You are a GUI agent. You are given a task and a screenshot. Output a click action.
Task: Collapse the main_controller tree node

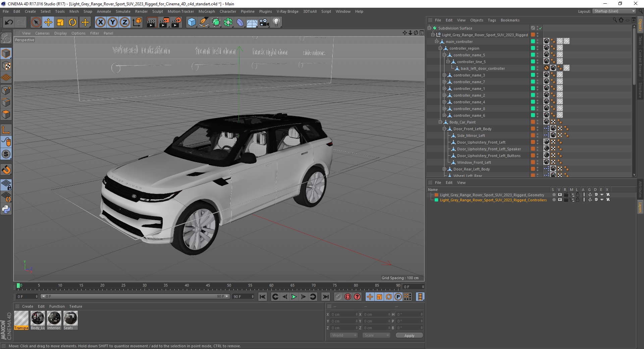[x=437, y=42]
